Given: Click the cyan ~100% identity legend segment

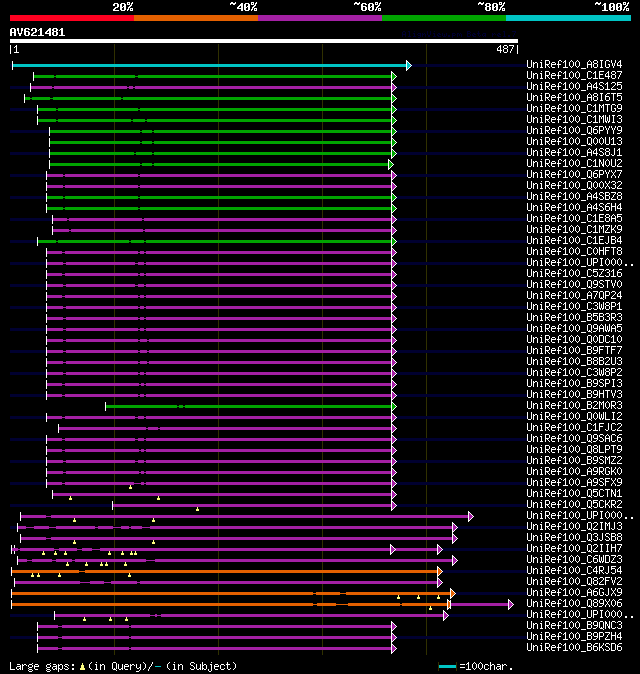Looking at the screenshot, I should point(568,18).
